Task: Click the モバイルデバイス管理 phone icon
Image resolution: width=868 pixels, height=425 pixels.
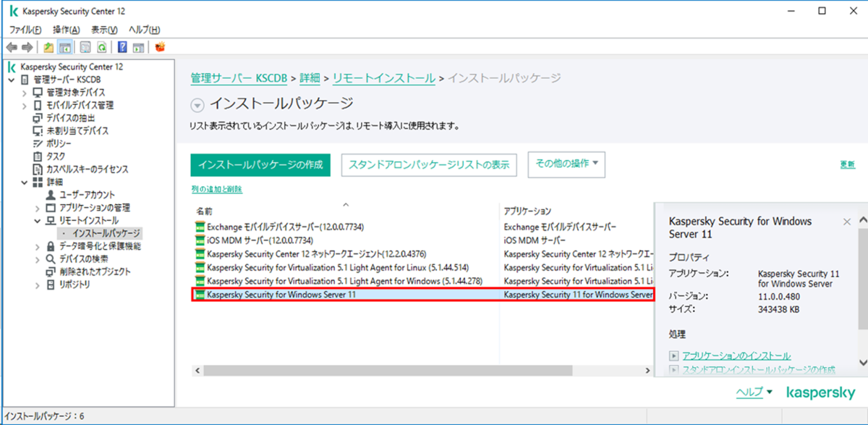Action: click(x=38, y=105)
